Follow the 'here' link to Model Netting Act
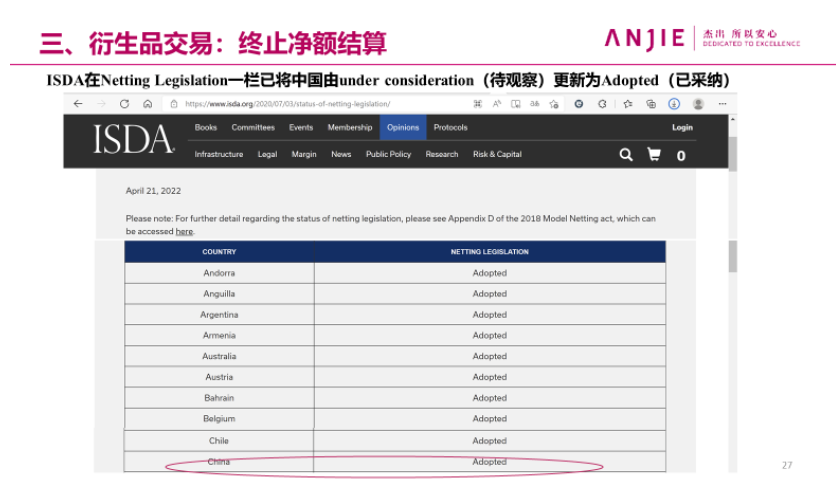The image size is (836, 499). pyautogui.click(x=184, y=232)
